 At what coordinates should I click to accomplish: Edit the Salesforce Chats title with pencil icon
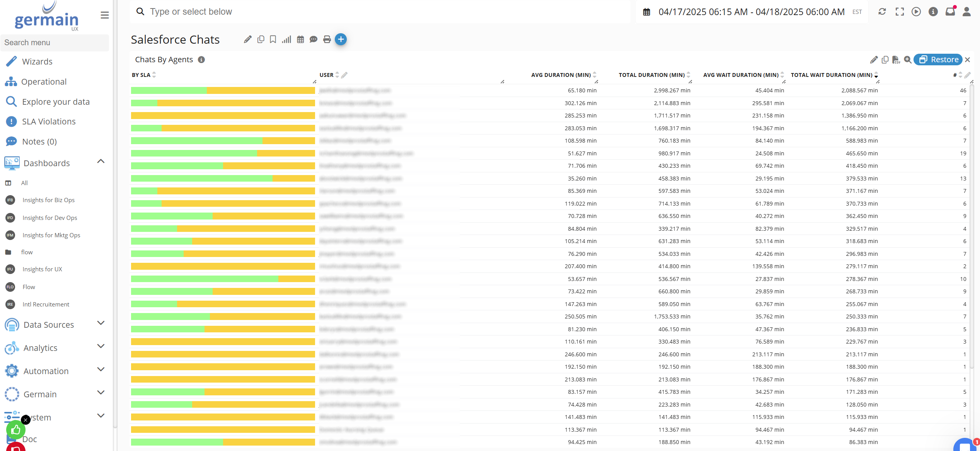point(247,39)
